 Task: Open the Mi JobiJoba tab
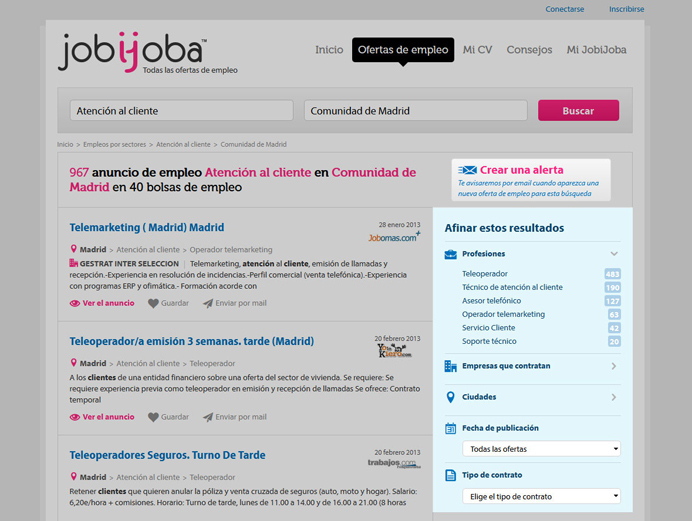pos(597,50)
